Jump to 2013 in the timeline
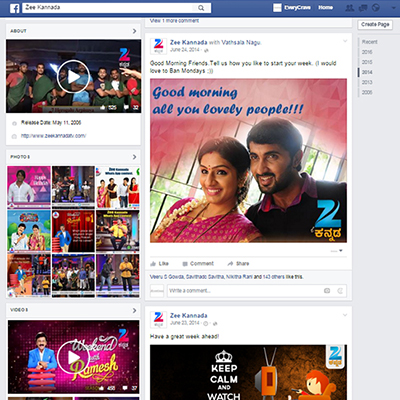Screen dimensions: 400x400 coord(367,82)
